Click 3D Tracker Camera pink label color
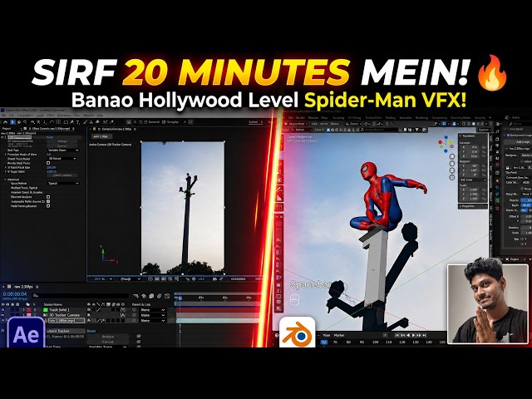This screenshot has height=399, width=532. pos(29,315)
